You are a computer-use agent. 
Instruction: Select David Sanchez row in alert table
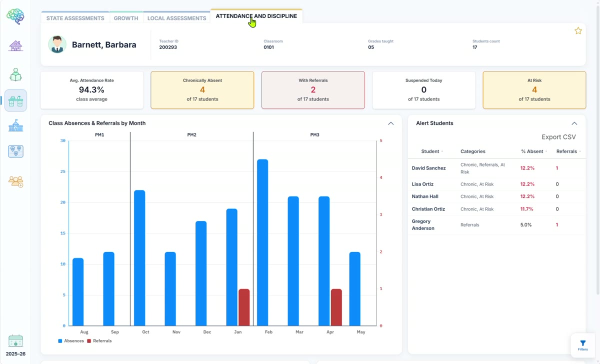click(x=496, y=168)
